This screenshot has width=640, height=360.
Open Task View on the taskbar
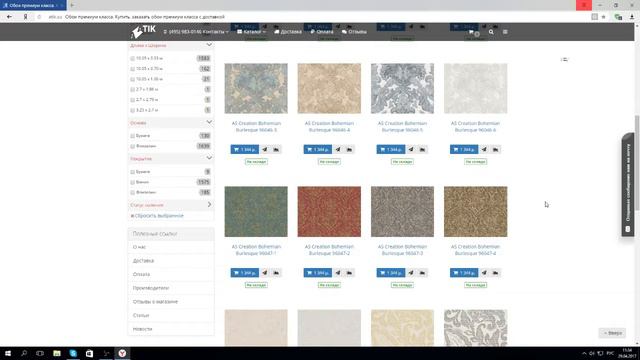tap(40, 353)
